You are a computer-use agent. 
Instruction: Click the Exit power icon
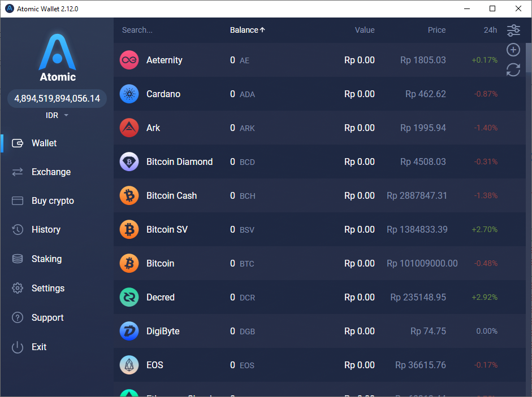coord(18,347)
